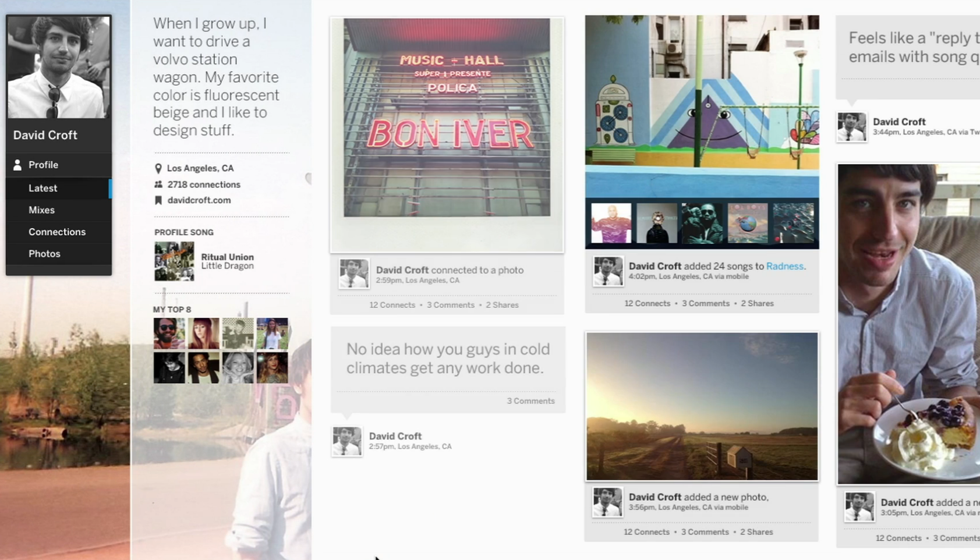Open David Croft's large profile picture
This screenshot has width=980, height=560.
click(x=59, y=68)
